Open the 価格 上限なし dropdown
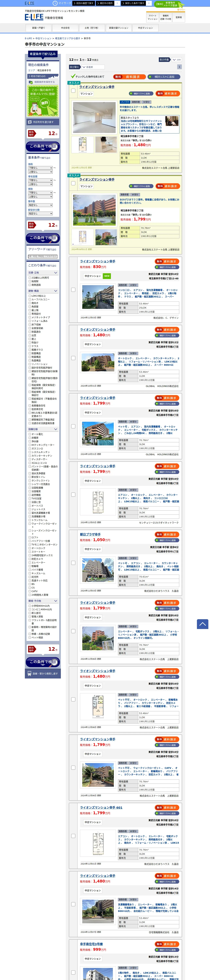Image resolution: width=210 pixels, height=980 pixels. point(40,172)
